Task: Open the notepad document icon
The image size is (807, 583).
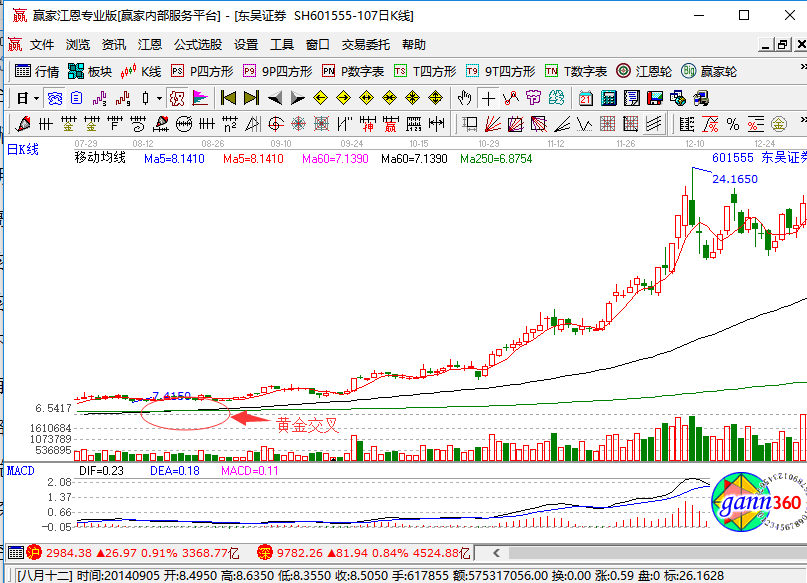Action: pyautogui.click(x=631, y=98)
